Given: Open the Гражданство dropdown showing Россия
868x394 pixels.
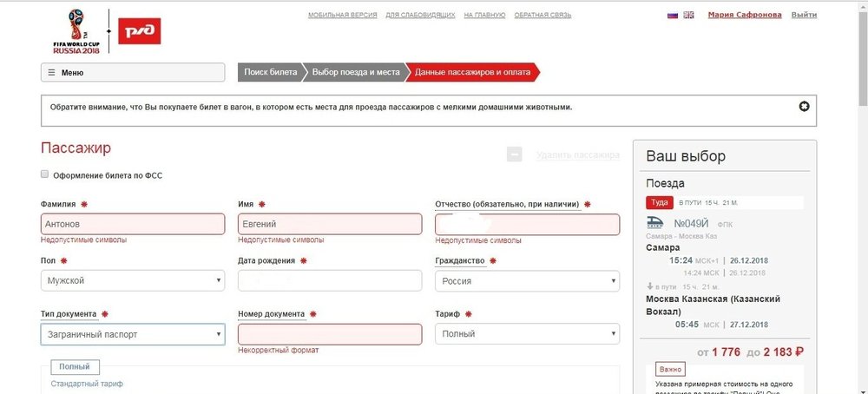Looking at the screenshot, I should click(x=527, y=281).
